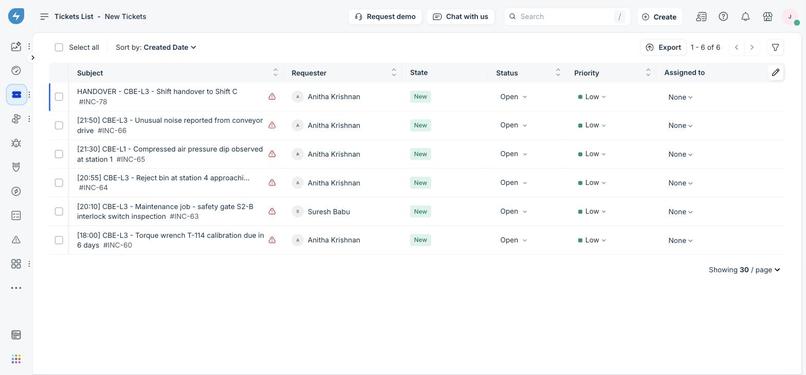The height and width of the screenshot is (375, 806).
Task: Open Assigned to dropdown for INC-65 row
Action: point(680,154)
